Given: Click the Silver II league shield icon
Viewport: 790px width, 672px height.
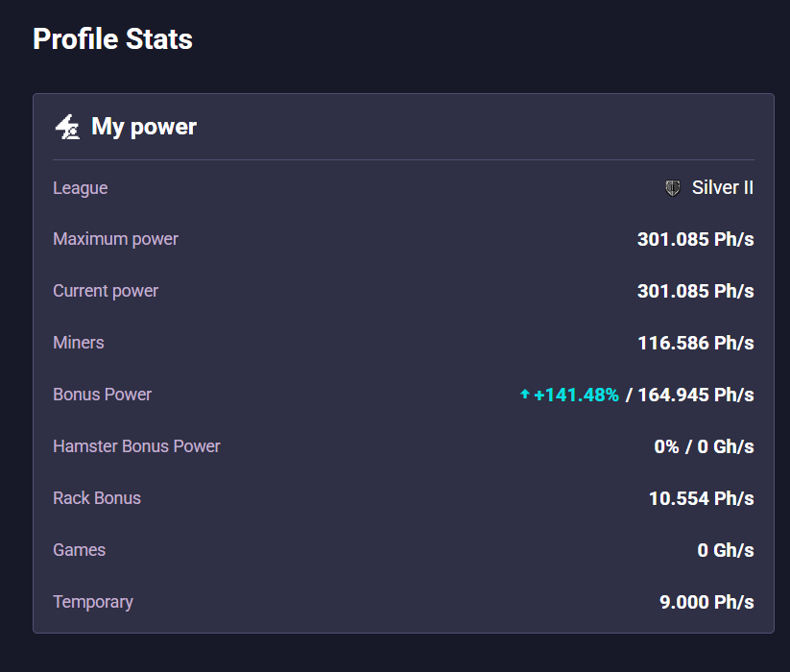Looking at the screenshot, I should 673,188.
